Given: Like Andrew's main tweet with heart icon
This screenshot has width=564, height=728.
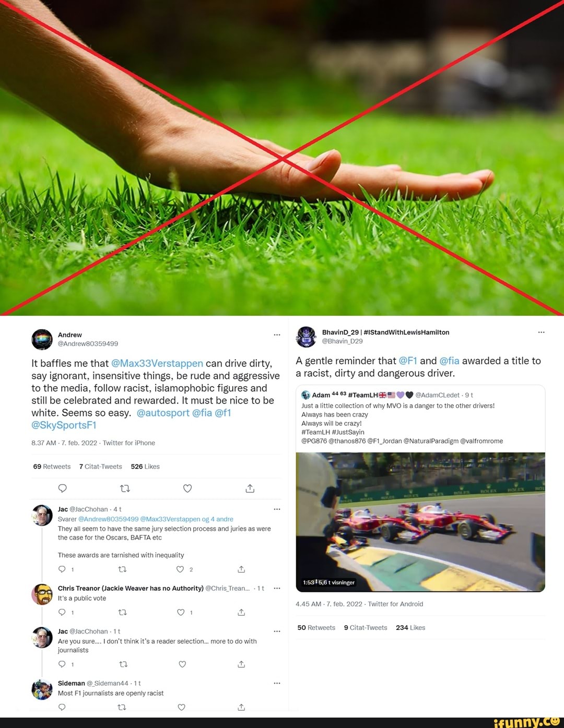Looking at the screenshot, I should (187, 488).
